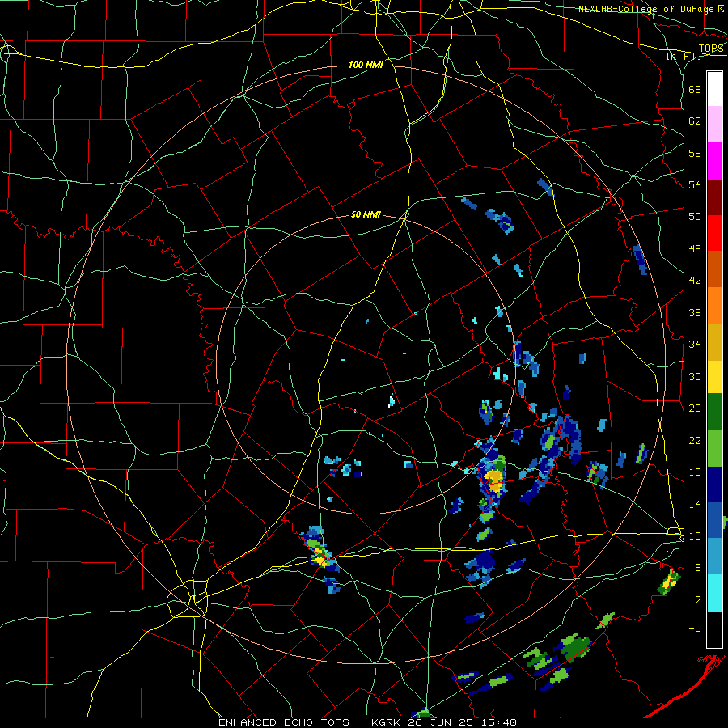Click the legend value 54
The height and width of the screenshot is (728, 728).
click(695, 184)
